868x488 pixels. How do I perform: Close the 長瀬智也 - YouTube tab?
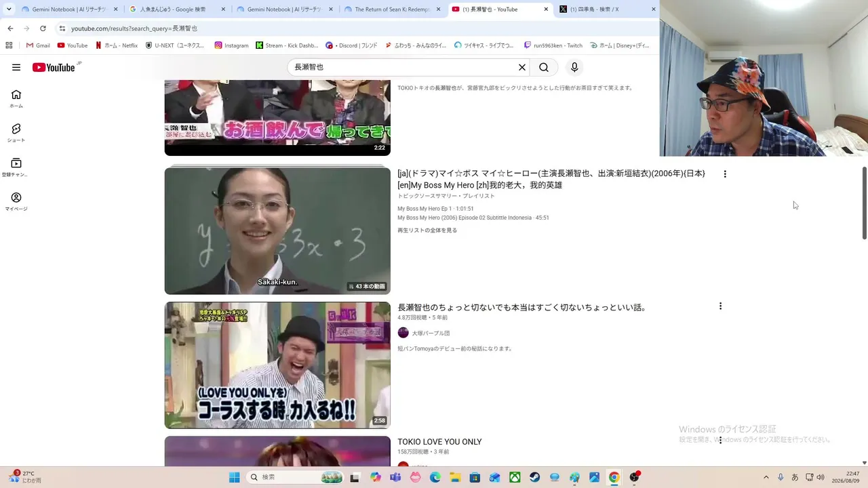(x=547, y=9)
